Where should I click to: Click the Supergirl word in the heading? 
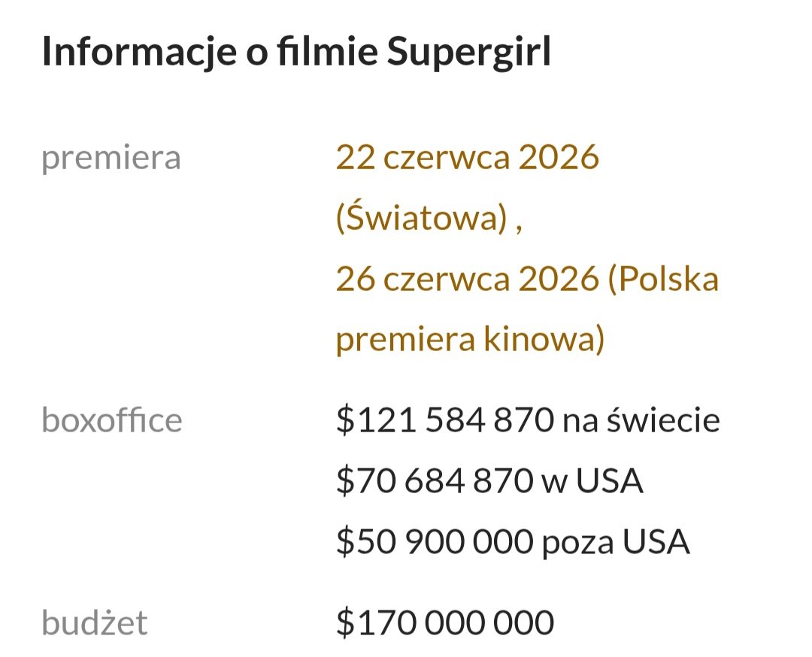coord(469,52)
